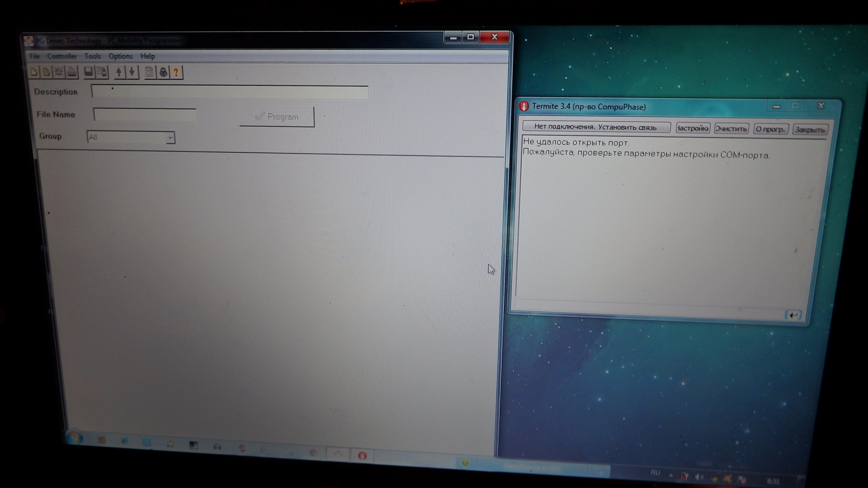The width and height of the screenshot is (868, 488).
Task: Expand the Group dropdown showing All
Action: click(170, 138)
